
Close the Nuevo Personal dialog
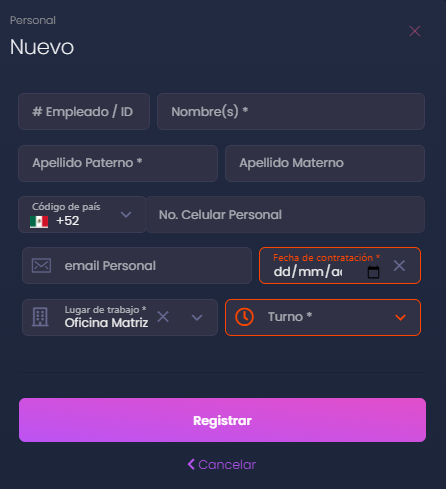tap(415, 31)
